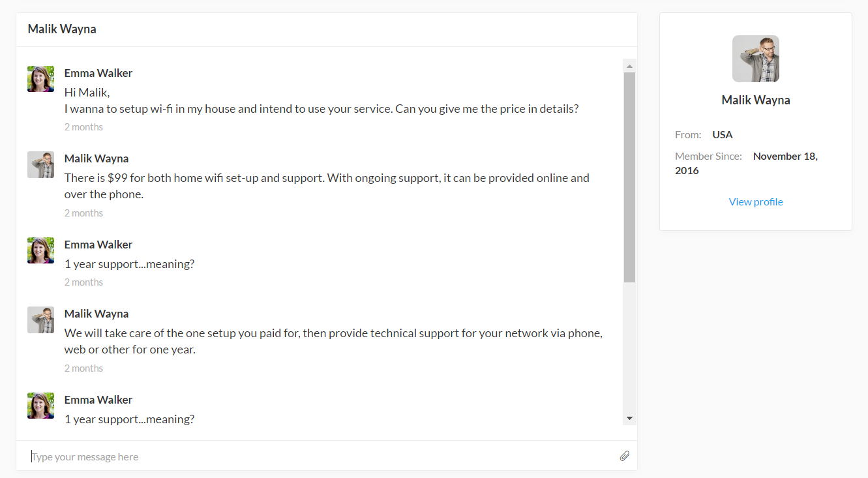Screen dimensions: 868x478
Task: Click the Malik Wayna chat header title
Action: tap(62, 29)
